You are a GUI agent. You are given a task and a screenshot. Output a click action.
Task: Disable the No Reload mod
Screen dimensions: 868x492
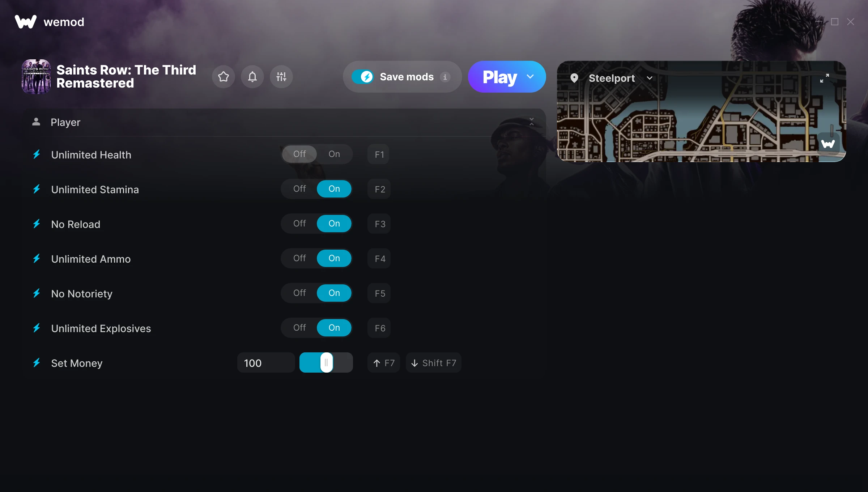point(299,224)
